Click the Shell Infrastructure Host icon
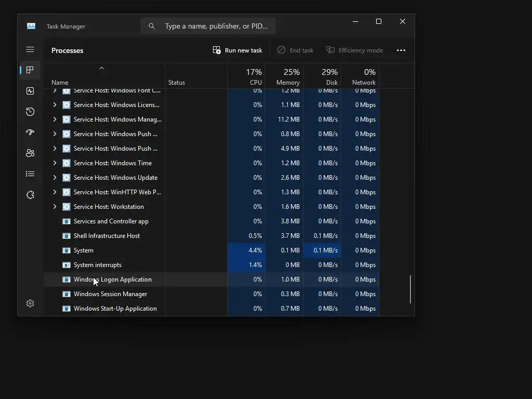 66,236
